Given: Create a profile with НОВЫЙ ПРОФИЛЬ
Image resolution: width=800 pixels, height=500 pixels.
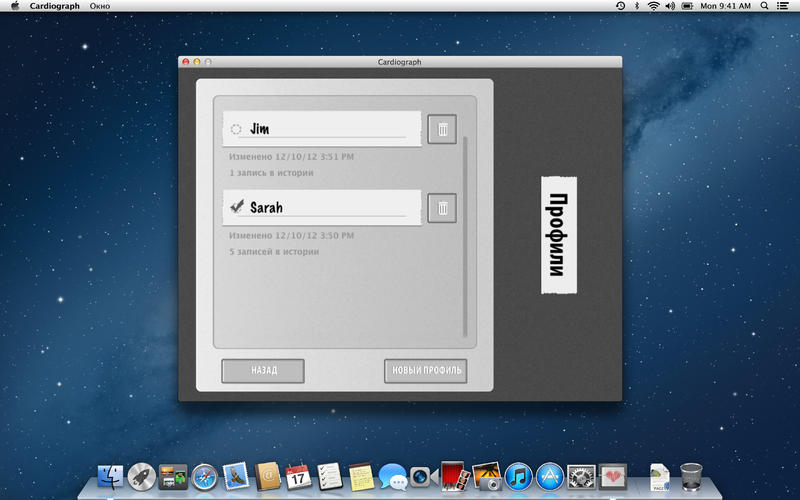Looking at the screenshot, I should tap(426, 371).
